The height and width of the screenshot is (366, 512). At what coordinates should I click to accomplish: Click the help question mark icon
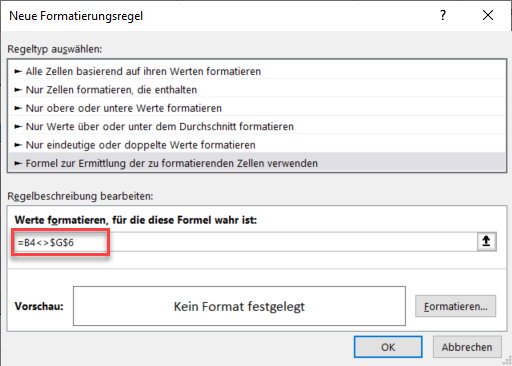pos(443,15)
